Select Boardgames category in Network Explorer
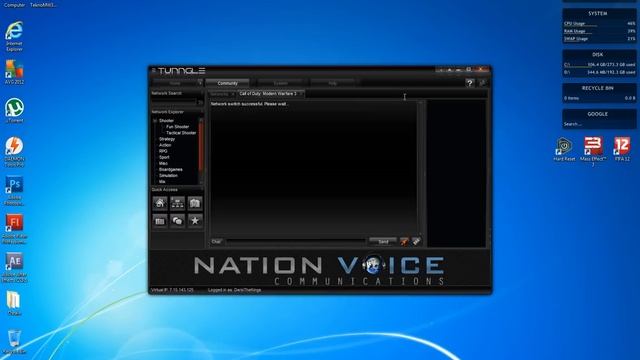The width and height of the screenshot is (640, 360). coord(171,169)
